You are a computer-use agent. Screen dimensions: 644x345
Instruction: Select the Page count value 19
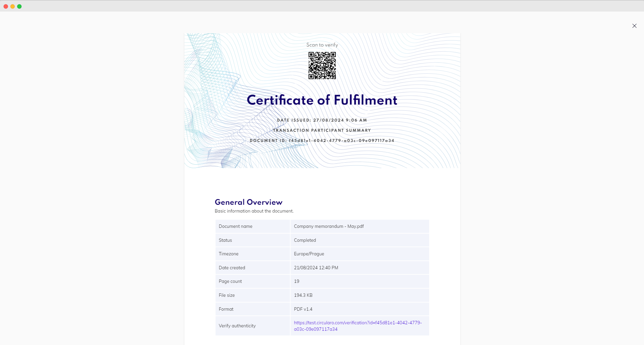(296, 281)
